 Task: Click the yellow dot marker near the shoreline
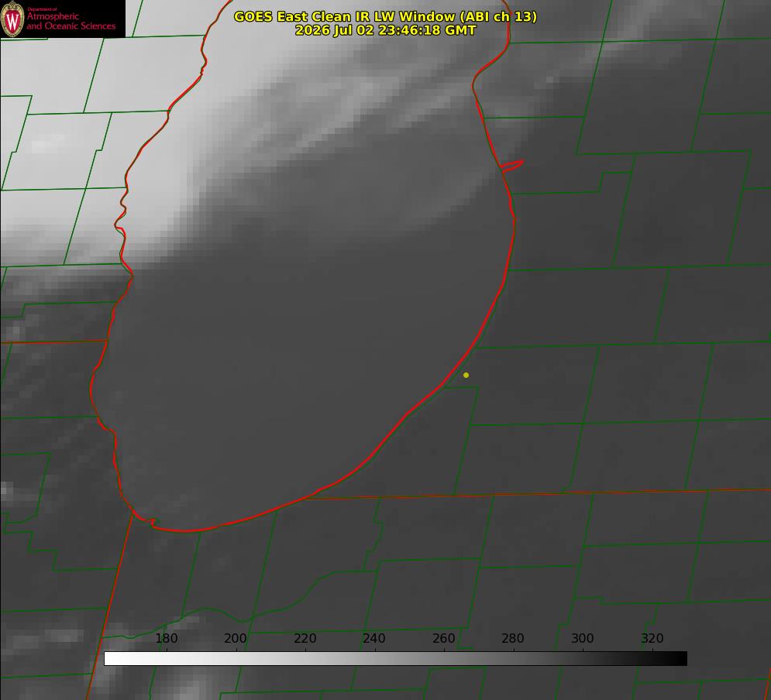466,375
